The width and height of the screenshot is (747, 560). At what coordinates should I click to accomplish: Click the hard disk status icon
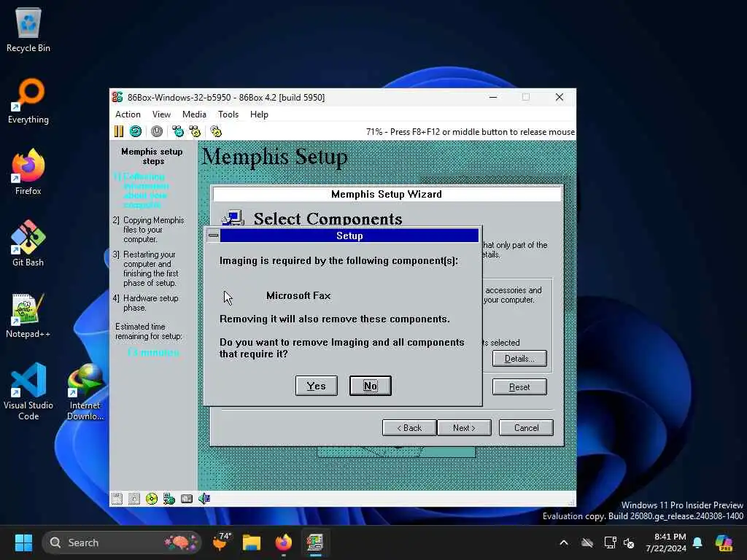pyautogui.click(x=187, y=499)
